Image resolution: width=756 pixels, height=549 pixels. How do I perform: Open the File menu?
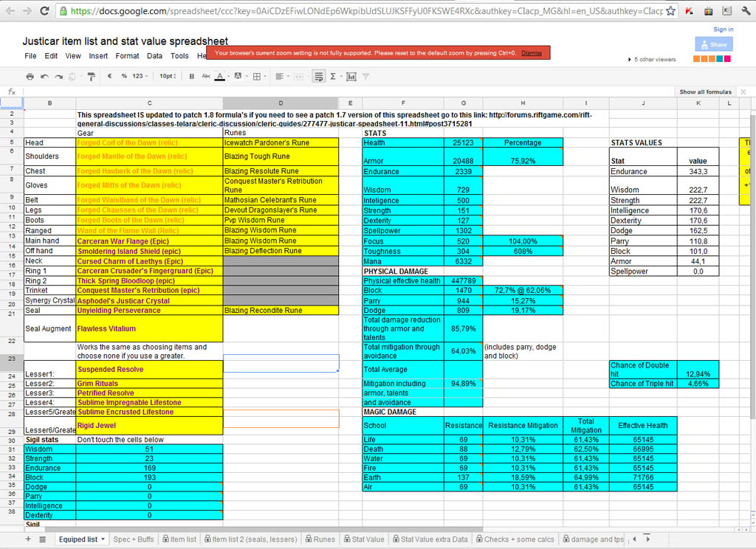click(x=30, y=56)
